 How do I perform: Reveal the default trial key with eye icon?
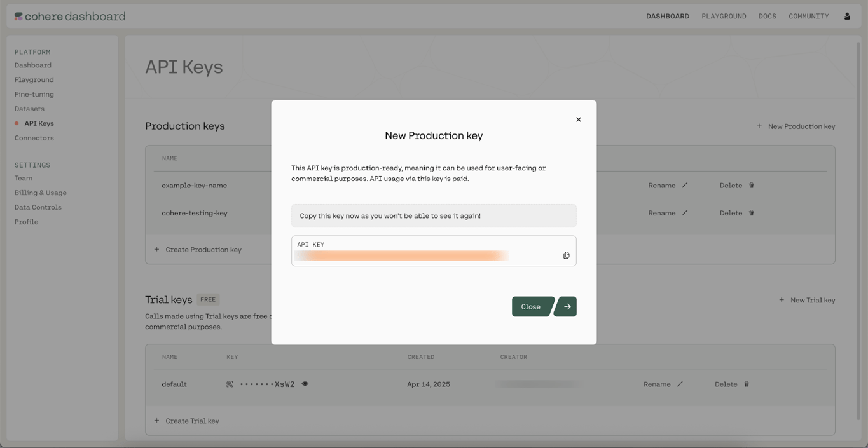click(x=305, y=384)
